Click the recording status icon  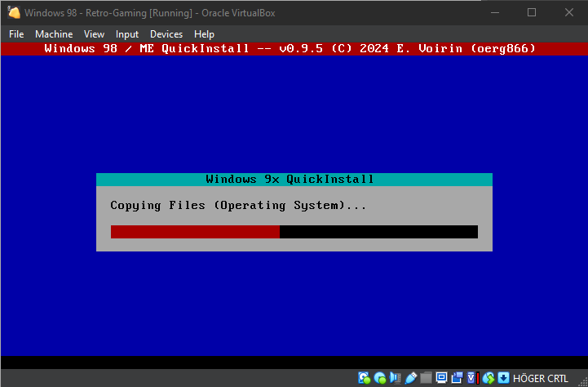458,378
